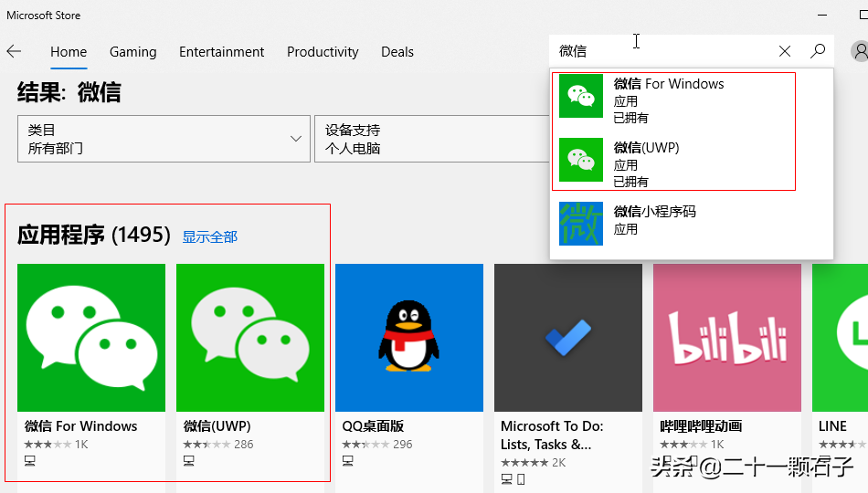The image size is (868, 493).
Task: Click PC device icon under Microsoft To Do
Action: (506, 479)
